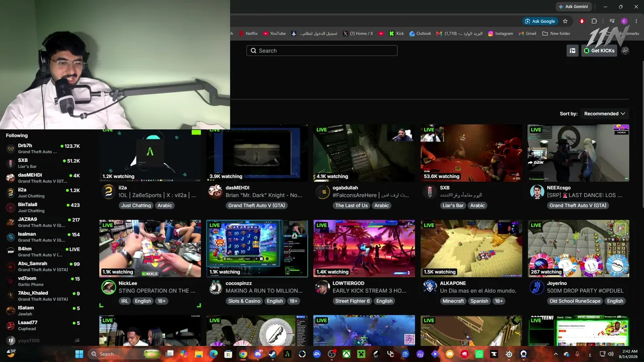Screen dimensions: 644x362
Task: Open JAZRA9 channel in Following list
Action: [43, 222]
